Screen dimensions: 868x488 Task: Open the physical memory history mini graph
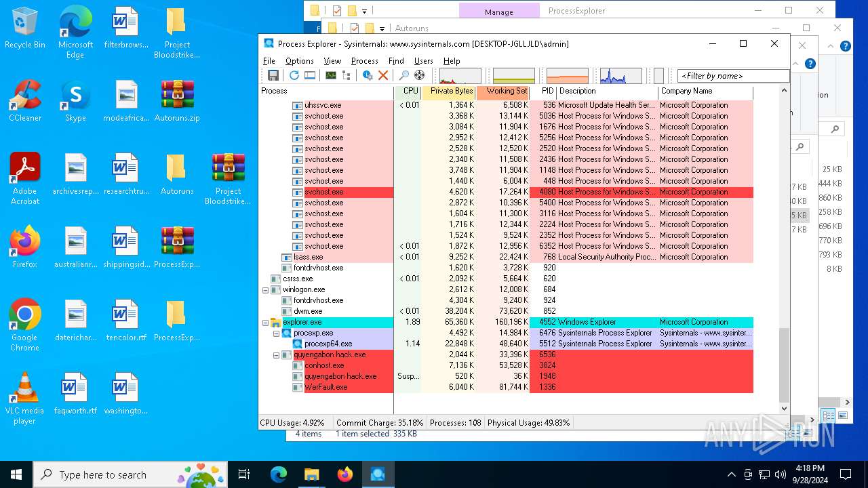(568, 76)
